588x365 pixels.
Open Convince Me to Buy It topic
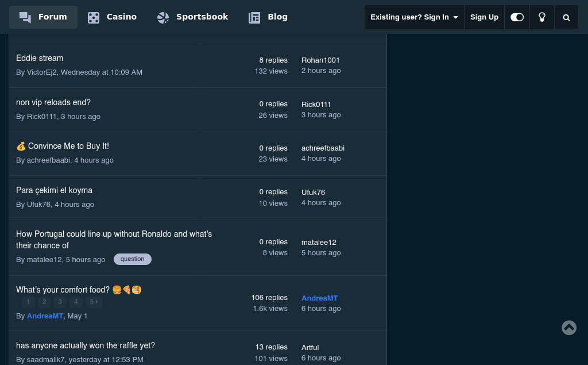pyautogui.click(x=63, y=146)
